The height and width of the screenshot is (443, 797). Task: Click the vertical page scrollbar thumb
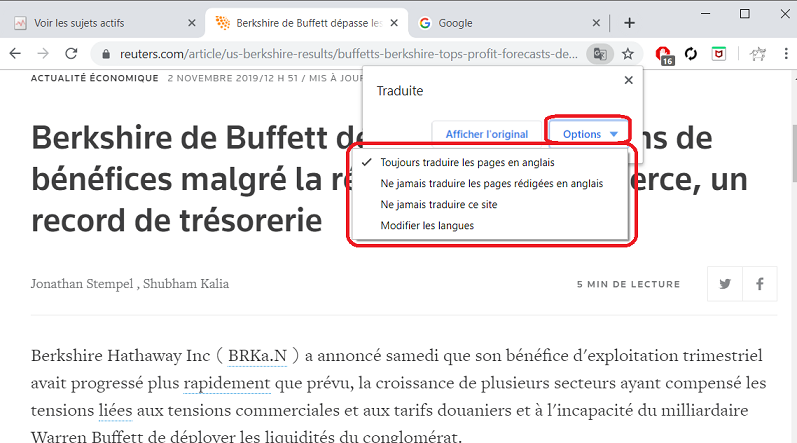click(793, 152)
